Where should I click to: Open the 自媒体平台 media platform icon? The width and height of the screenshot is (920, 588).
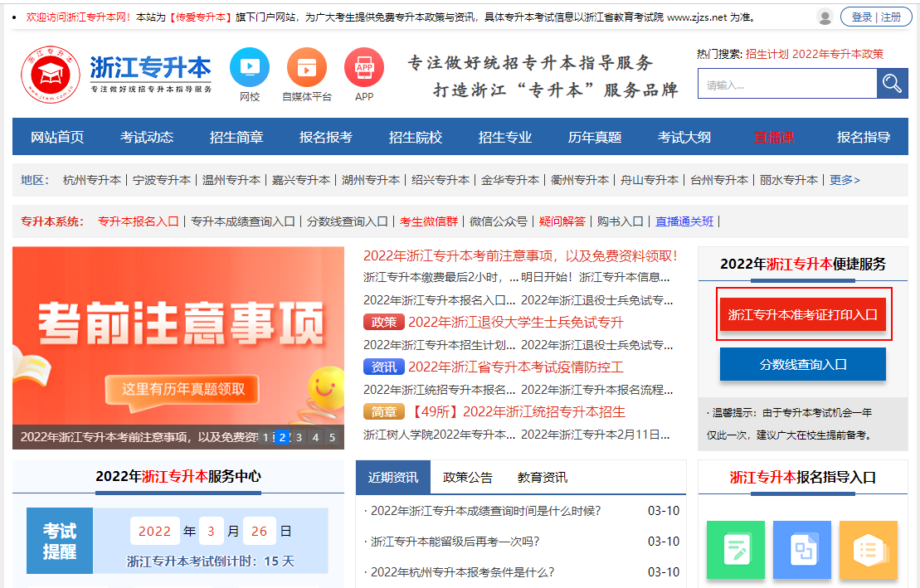coord(307,69)
